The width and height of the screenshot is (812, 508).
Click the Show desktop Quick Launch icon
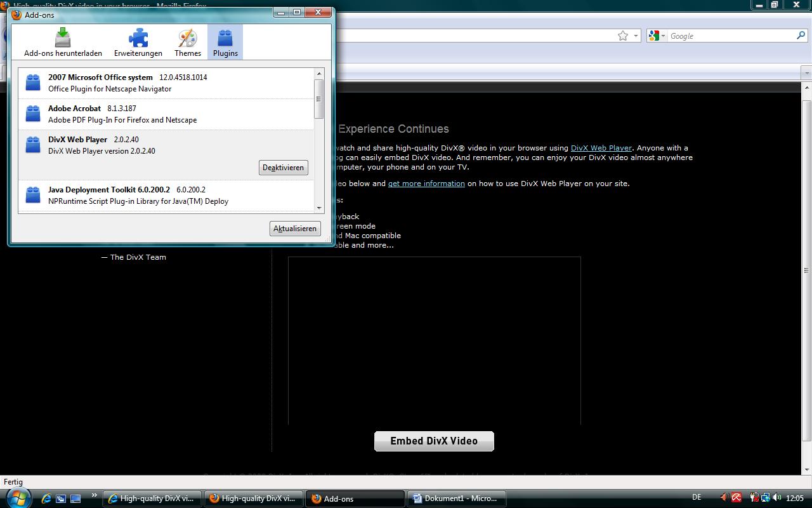click(75, 498)
